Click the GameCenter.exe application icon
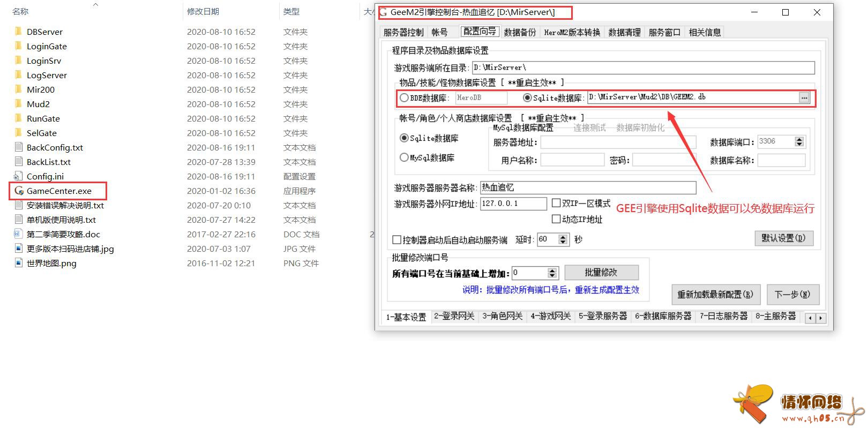The image size is (868, 428). 19,191
